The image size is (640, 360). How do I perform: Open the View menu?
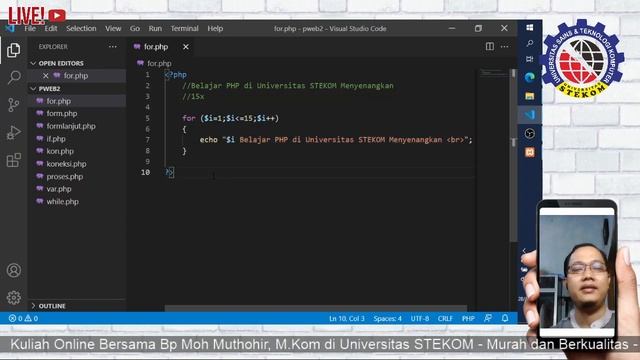(x=113, y=29)
